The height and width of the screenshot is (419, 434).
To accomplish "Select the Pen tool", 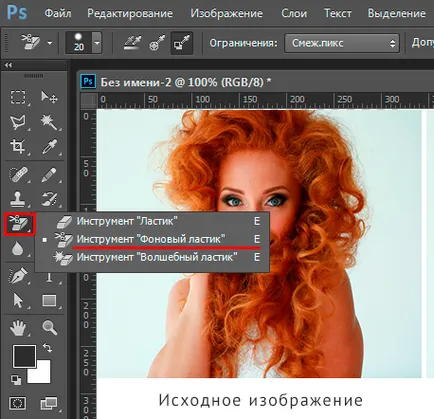I will point(18,276).
